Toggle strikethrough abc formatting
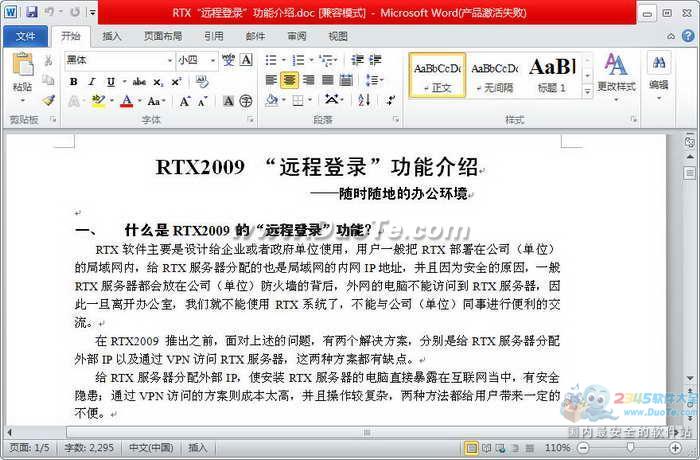The width and height of the screenshot is (700, 460). point(139,82)
